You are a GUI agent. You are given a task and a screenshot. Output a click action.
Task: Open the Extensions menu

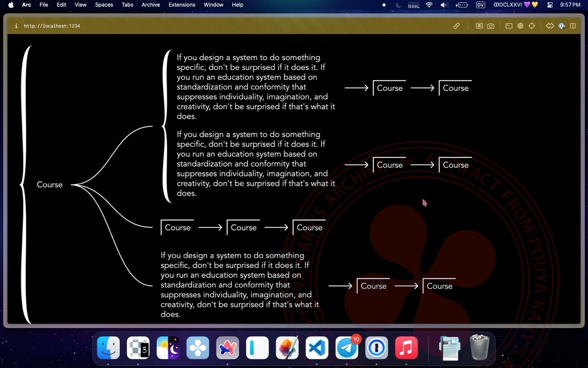(x=182, y=5)
